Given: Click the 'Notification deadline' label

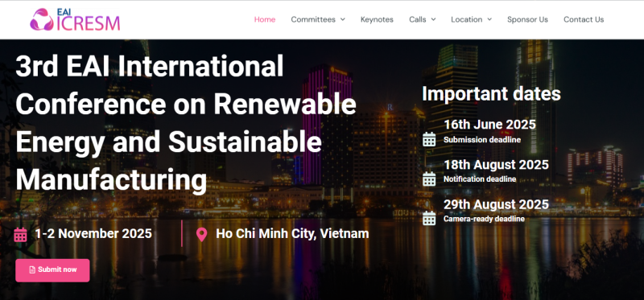Looking at the screenshot, I should (x=480, y=179).
